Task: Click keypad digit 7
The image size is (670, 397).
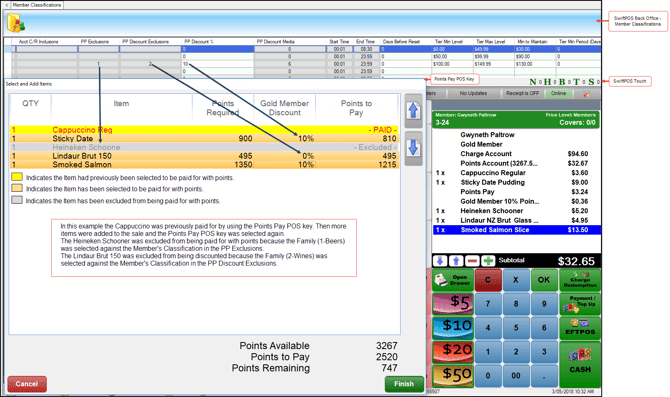Action: [488, 304]
